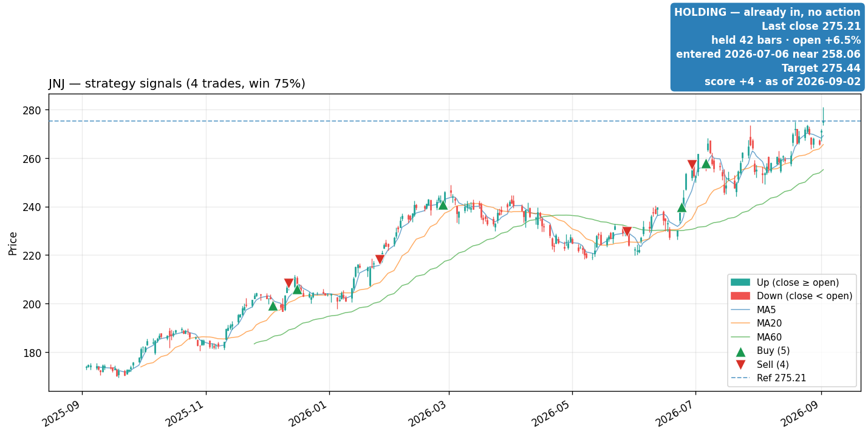The height and width of the screenshot is (436, 868).
Task: Select the buy marker near 199 in early December 2025
Action: pos(273,305)
